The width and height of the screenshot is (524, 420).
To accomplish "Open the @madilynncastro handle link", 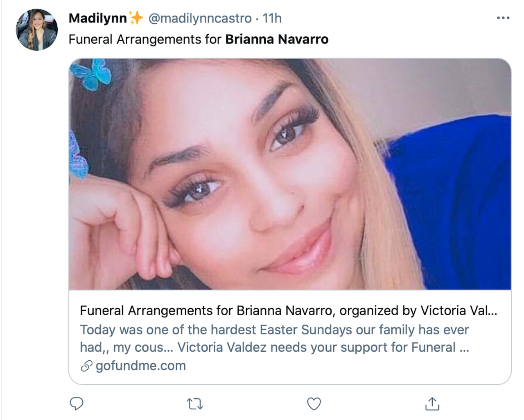I will click(x=200, y=18).
